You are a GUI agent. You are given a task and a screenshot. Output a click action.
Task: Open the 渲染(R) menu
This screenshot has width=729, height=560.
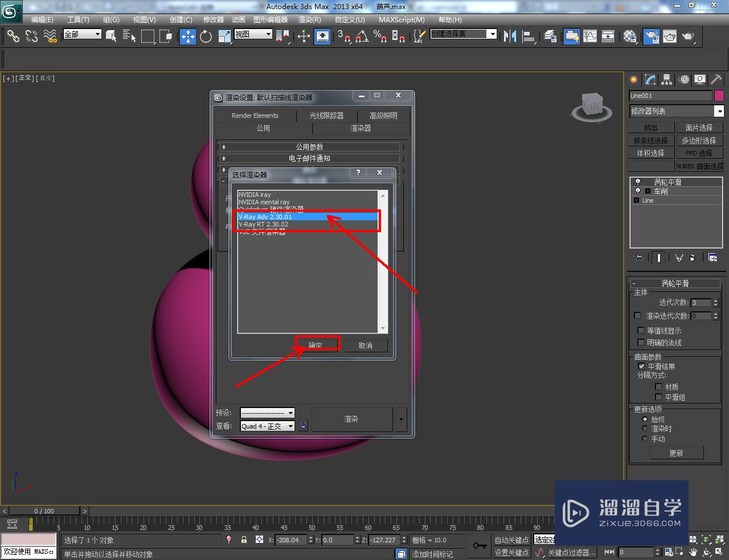tap(310, 19)
